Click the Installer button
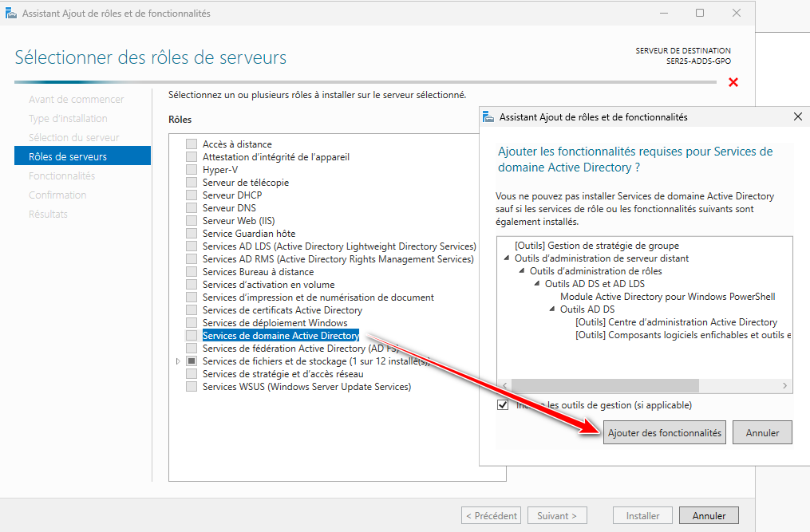This screenshot has width=810, height=532. pos(642,515)
